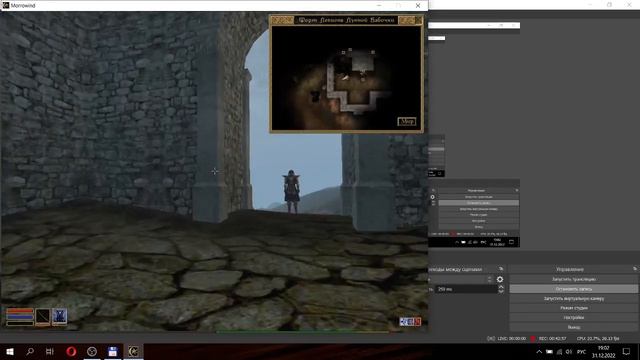Click the highlighted "Остановить запись" button

point(573,289)
